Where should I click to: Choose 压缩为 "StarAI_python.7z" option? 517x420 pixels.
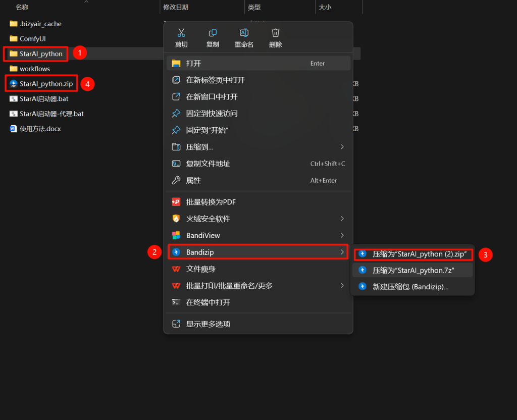(413, 271)
